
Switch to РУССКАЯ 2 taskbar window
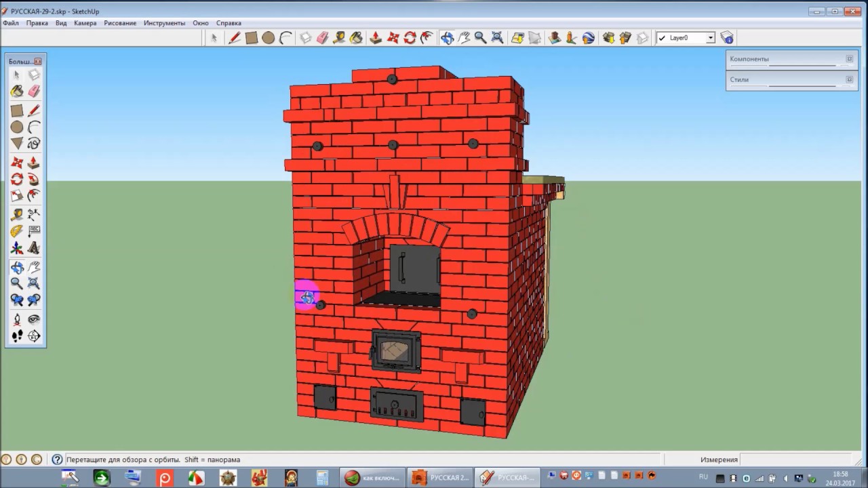coord(439,478)
